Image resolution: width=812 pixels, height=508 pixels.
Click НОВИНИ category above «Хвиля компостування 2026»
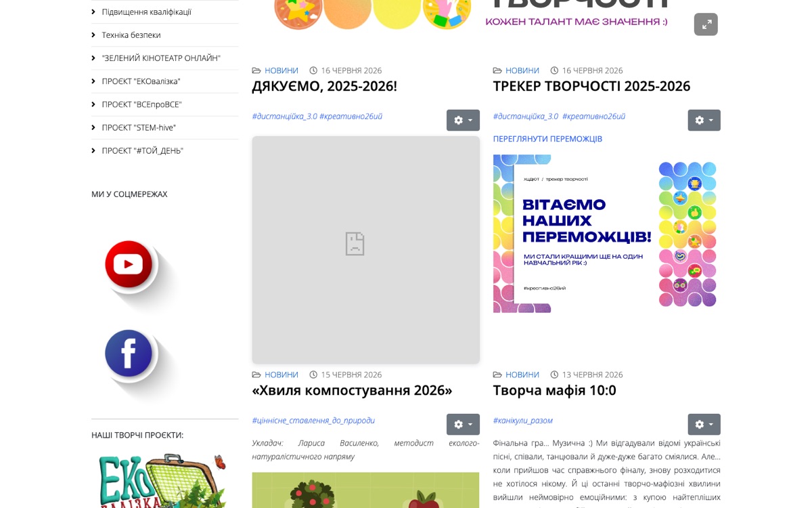pos(281,375)
